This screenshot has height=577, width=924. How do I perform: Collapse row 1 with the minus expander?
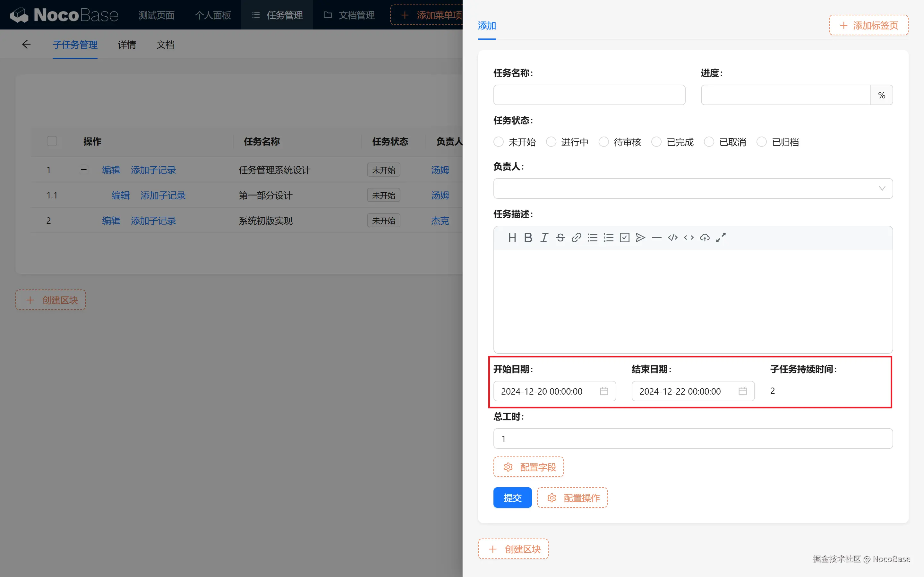pyautogui.click(x=84, y=170)
